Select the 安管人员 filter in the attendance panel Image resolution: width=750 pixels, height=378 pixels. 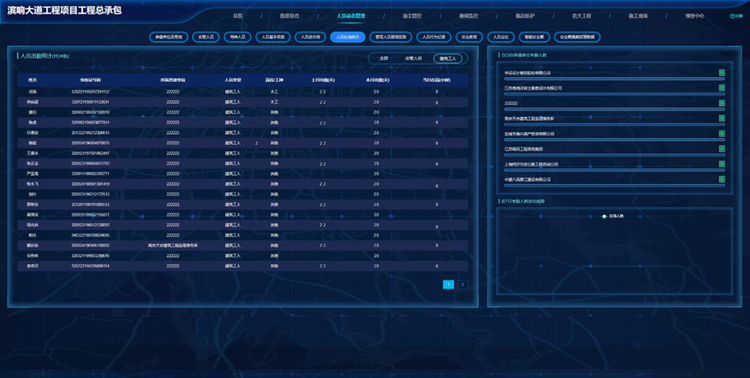(x=414, y=58)
